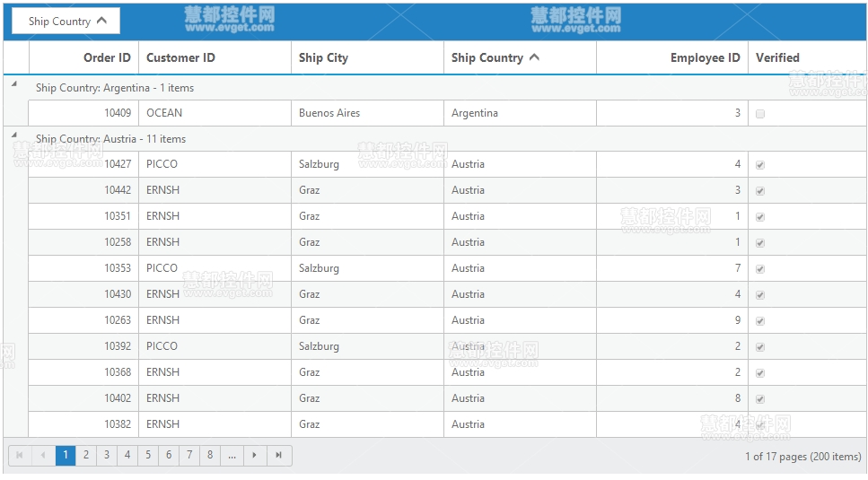Screen dimensions: 868x480
Task: Click the ellipsis more-pages button
Action: [232, 455]
